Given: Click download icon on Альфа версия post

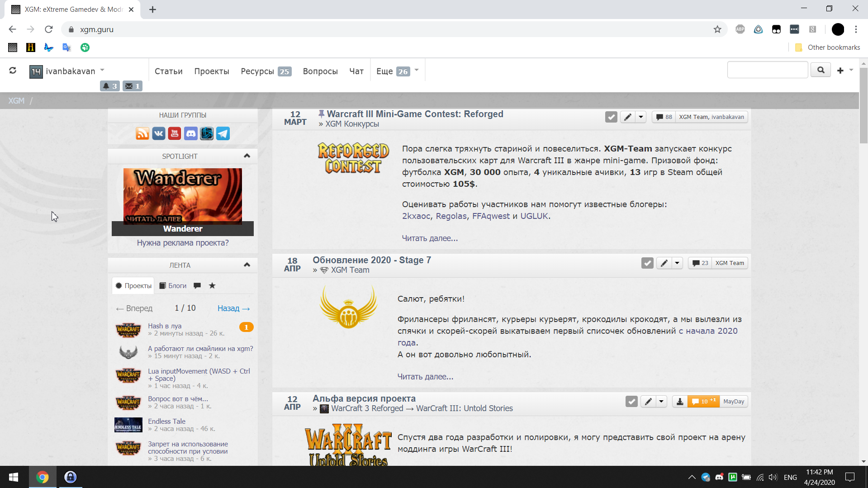Looking at the screenshot, I should (680, 402).
